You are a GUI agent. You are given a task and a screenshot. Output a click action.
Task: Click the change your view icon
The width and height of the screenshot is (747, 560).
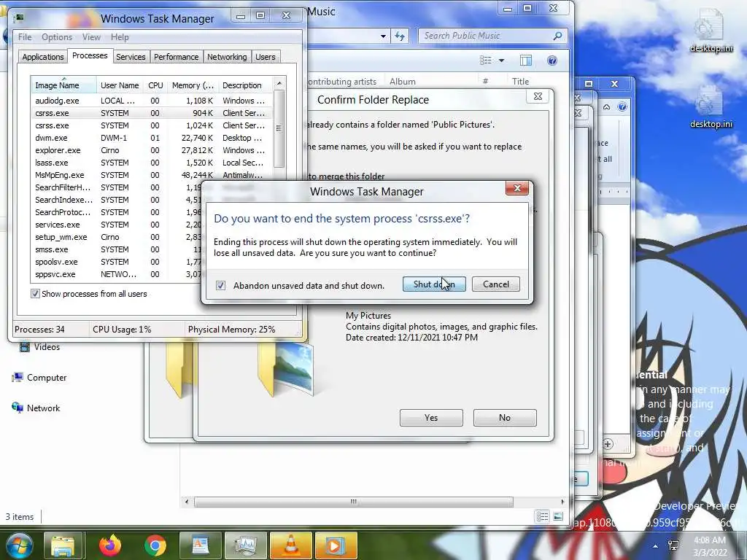click(x=485, y=61)
